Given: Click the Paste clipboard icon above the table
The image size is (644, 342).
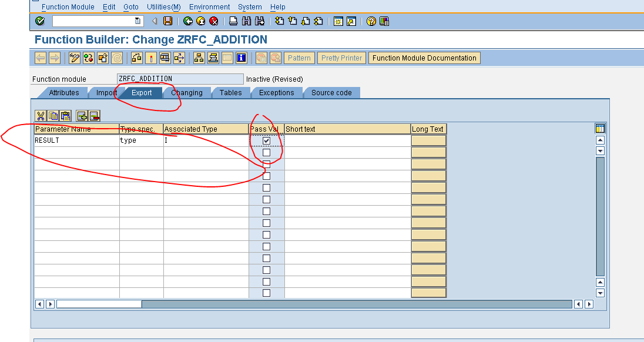Looking at the screenshot, I should [x=66, y=116].
